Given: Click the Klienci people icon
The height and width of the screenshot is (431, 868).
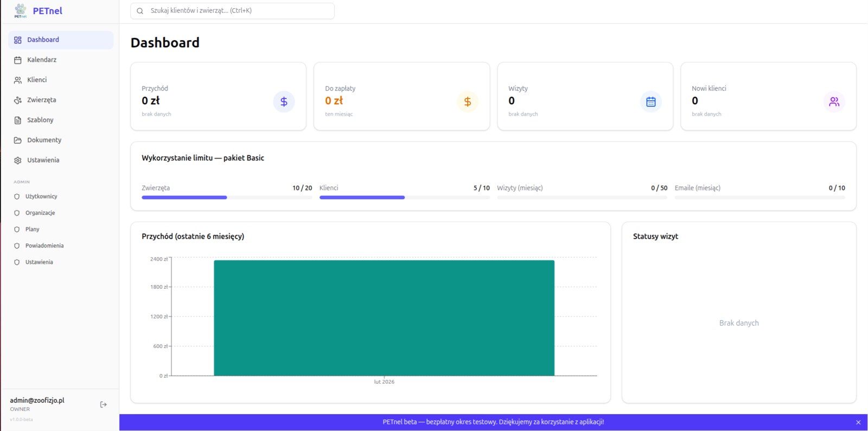Looking at the screenshot, I should 18,80.
